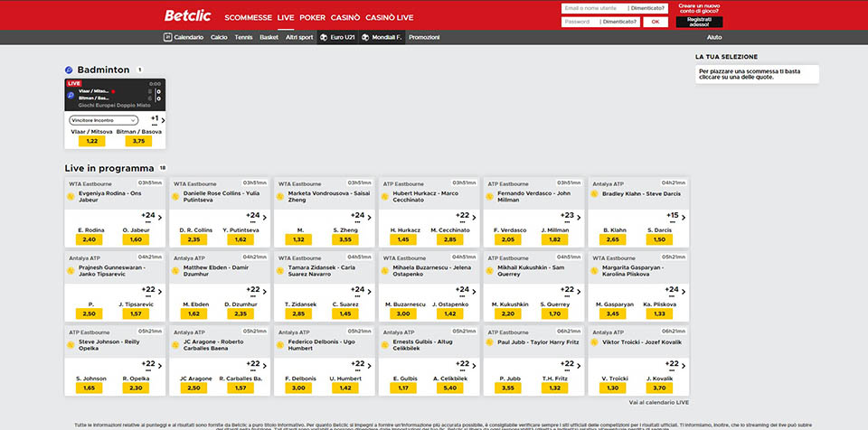Expand +1 more markets for badminton match
This screenshot has height=430, width=868.
[157, 119]
